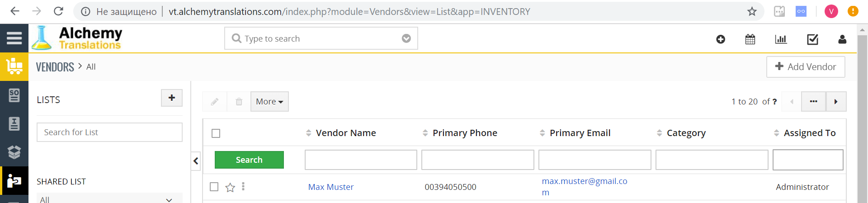The height and width of the screenshot is (203, 868).
Task: Click the Vendors module sidebar icon
Action: pyautogui.click(x=14, y=181)
